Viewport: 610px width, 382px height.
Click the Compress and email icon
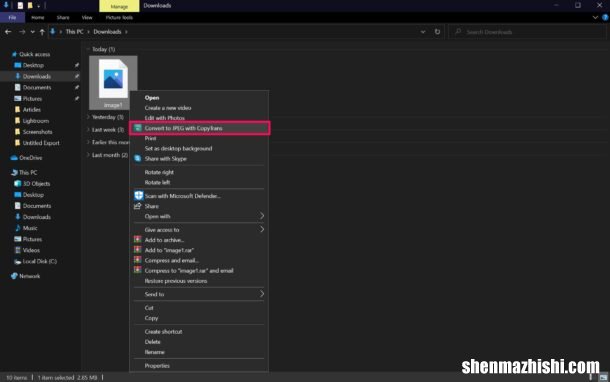point(138,260)
